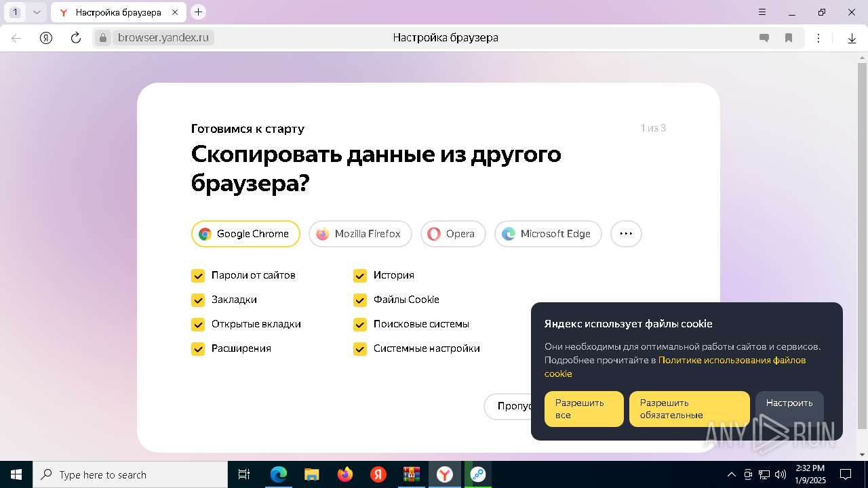Screen dimensions: 868x488
Task: Select the Настройка браузера tab
Action: coord(118,12)
